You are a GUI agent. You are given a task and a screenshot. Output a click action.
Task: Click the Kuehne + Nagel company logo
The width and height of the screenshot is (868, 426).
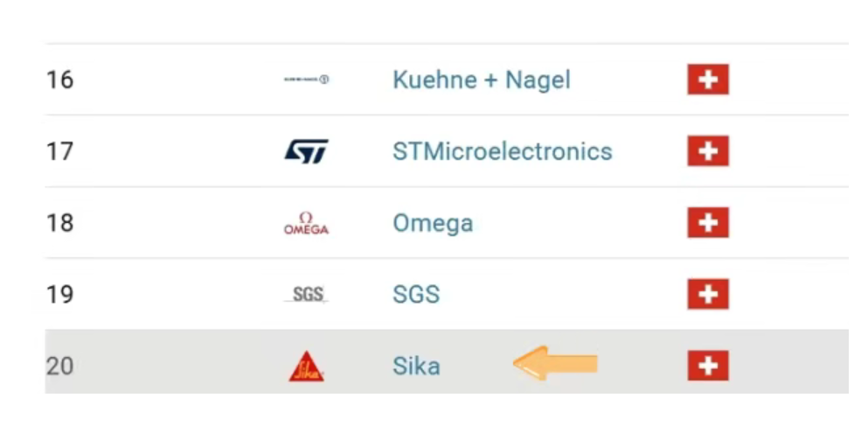[x=306, y=80]
